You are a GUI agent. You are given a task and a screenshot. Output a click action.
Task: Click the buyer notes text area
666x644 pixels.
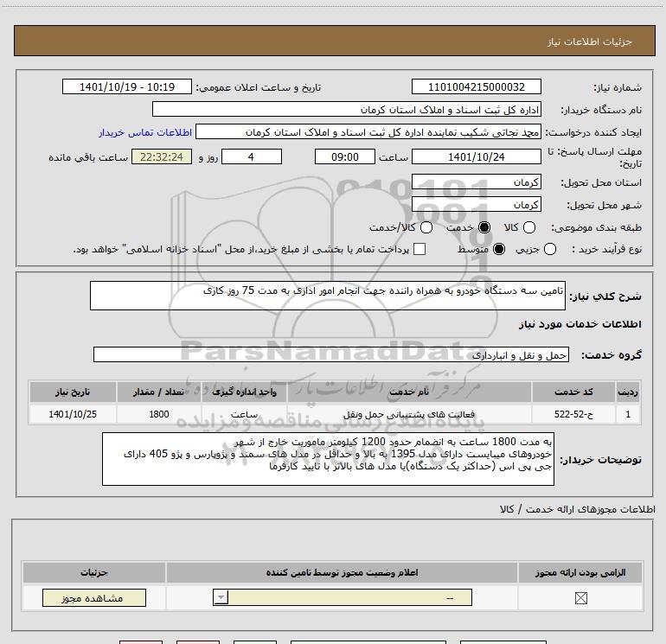click(328, 459)
